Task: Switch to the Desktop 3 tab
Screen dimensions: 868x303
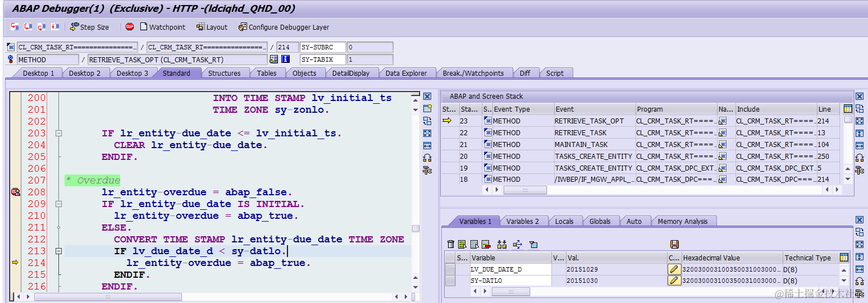Action: coord(133,73)
